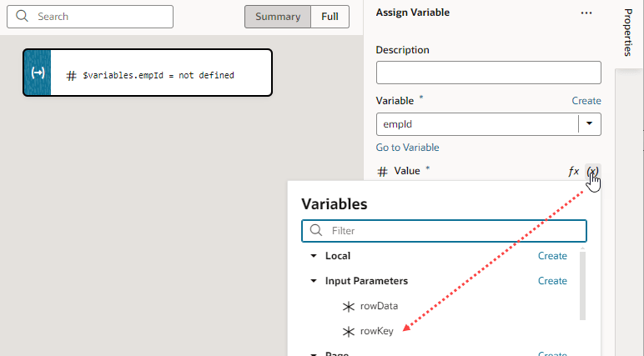The height and width of the screenshot is (356, 644).
Task: Collapse the Input Parameters group
Action: click(x=314, y=281)
